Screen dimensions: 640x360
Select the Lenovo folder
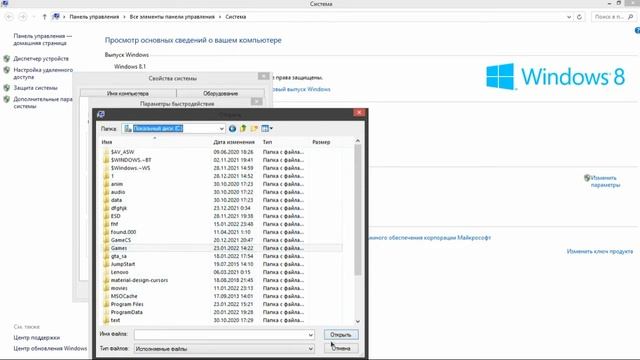(x=119, y=272)
